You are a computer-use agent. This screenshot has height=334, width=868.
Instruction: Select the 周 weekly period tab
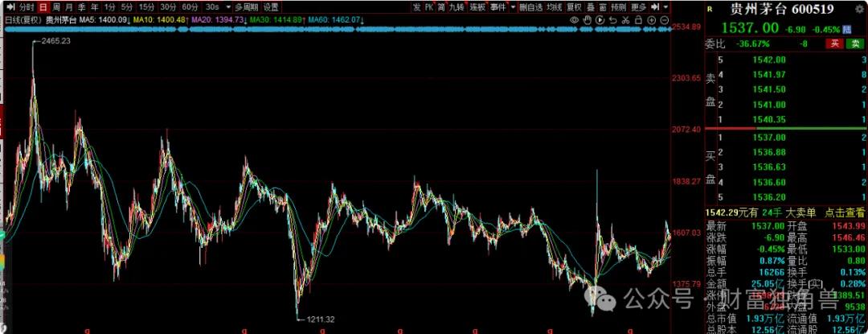tap(56, 7)
